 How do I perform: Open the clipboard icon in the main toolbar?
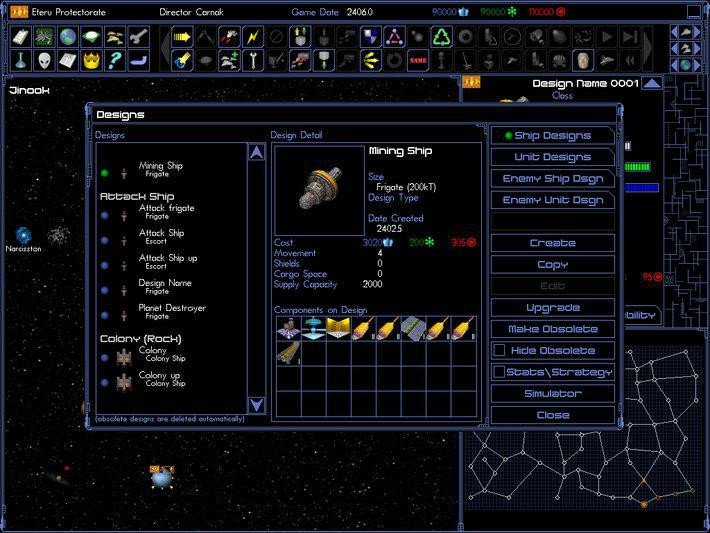coord(21,37)
